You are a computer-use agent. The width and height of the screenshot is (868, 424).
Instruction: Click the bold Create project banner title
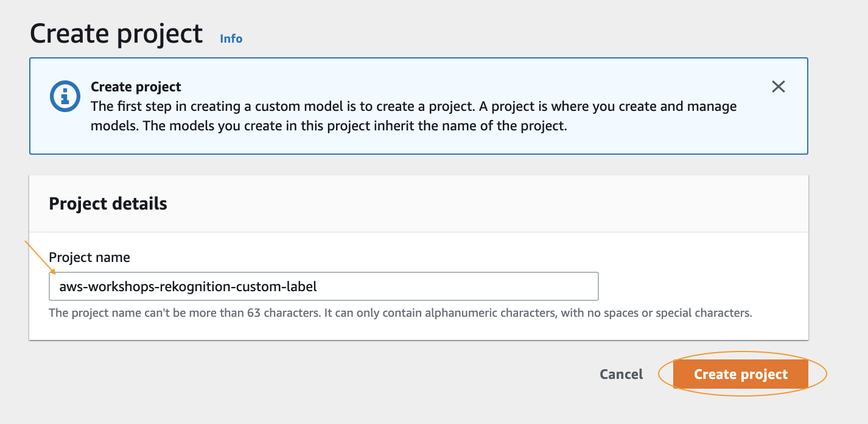click(x=136, y=87)
